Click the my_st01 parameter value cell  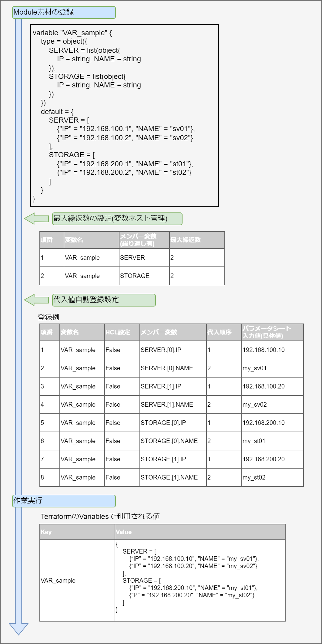[272, 441]
